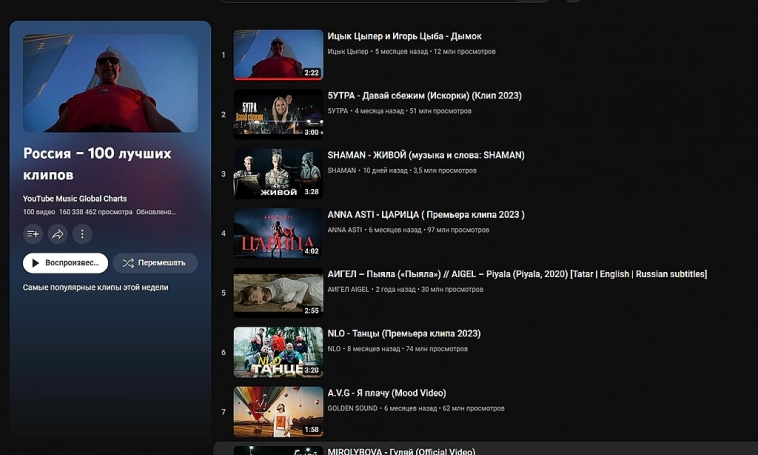Click the Воспроизвести play all button

65,263
